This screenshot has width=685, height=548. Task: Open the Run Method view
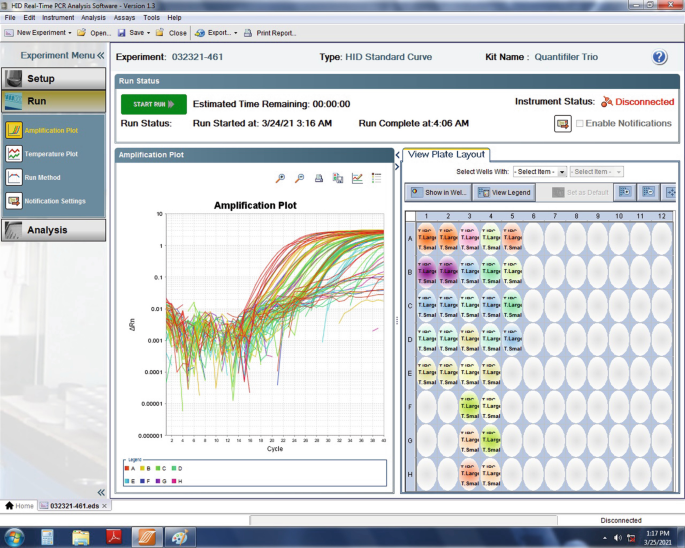[44, 177]
